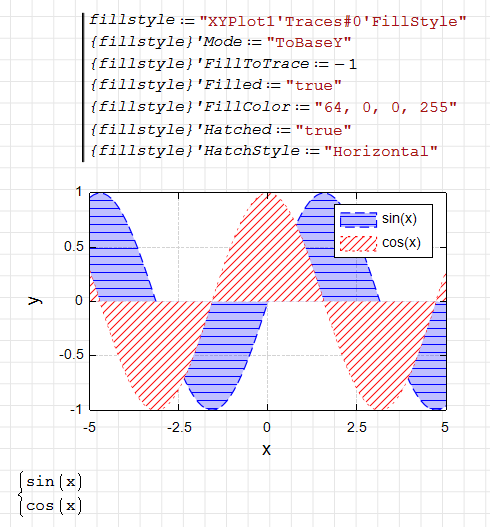Viewport: 490px width, 527px height.
Task: Click the curly bracket of the function system
Action: pos(22,494)
